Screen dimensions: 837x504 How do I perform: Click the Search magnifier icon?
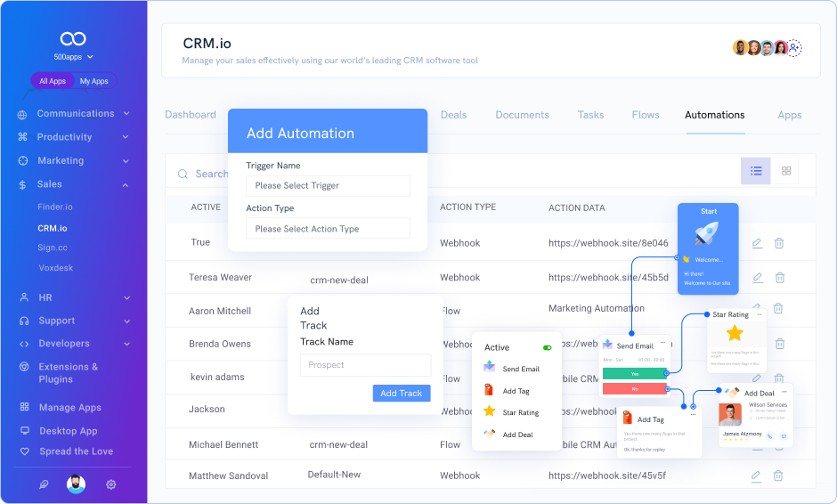pyautogui.click(x=183, y=174)
